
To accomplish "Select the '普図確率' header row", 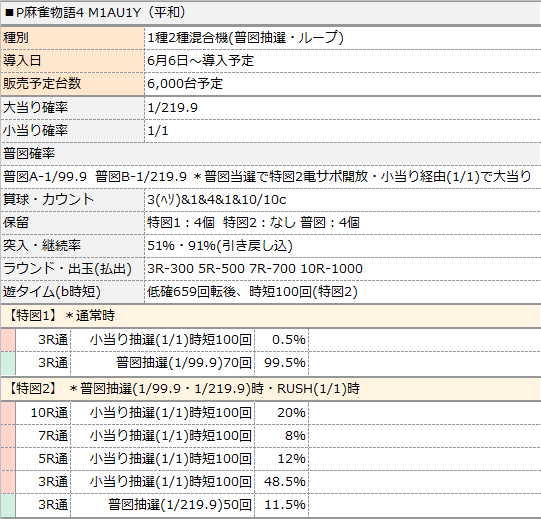I will point(270,154).
